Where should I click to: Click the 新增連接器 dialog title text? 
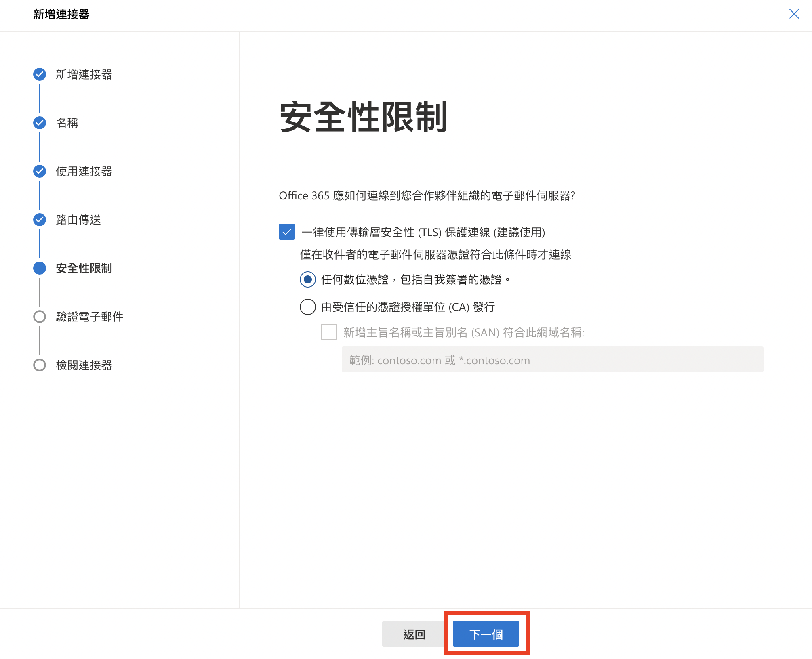[61, 15]
